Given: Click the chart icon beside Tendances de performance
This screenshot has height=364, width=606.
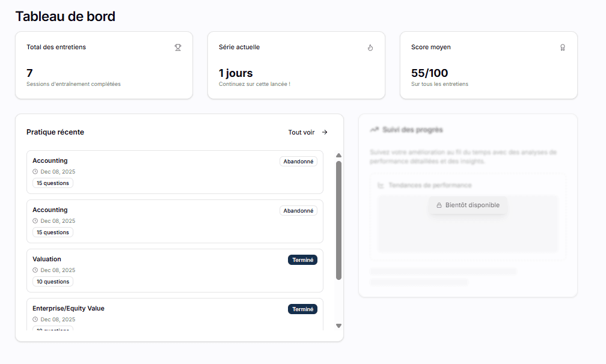Looking at the screenshot, I should pyautogui.click(x=381, y=186).
